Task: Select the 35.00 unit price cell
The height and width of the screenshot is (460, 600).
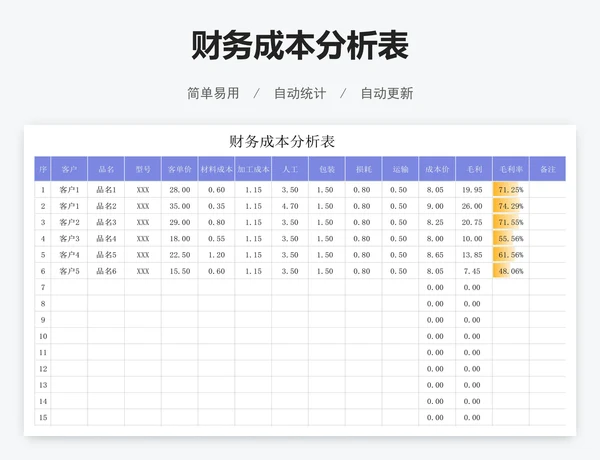Action: coord(179,206)
